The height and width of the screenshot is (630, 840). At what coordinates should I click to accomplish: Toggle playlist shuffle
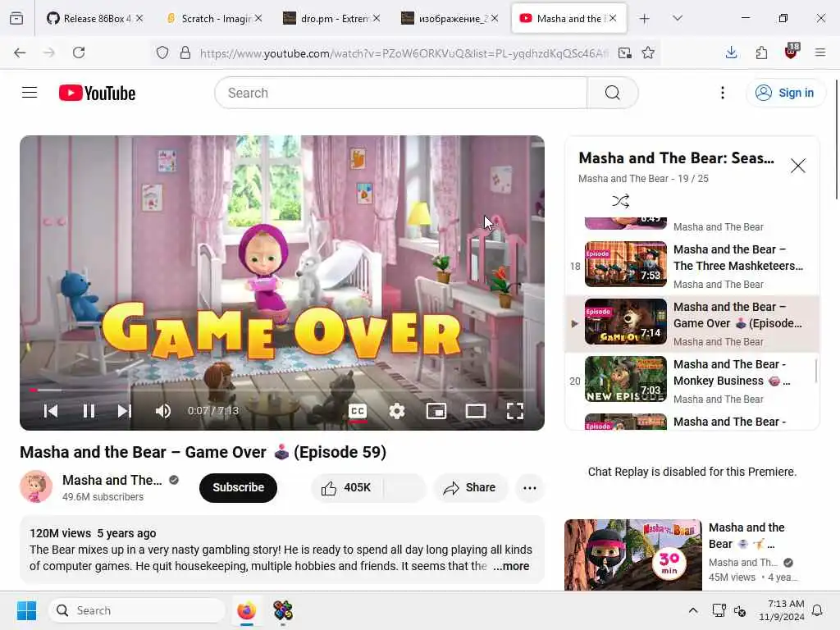pos(620,201)
